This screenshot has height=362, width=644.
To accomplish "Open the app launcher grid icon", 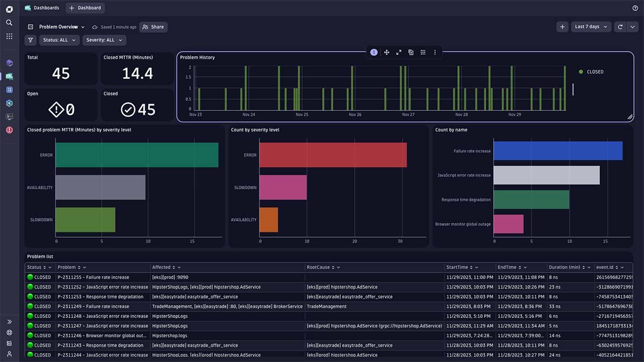I will (x=9, y=36).
